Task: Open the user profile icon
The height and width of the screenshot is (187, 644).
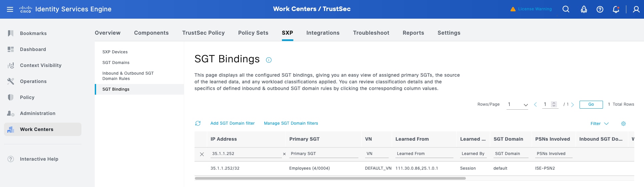Action: (x=636, y=9)
